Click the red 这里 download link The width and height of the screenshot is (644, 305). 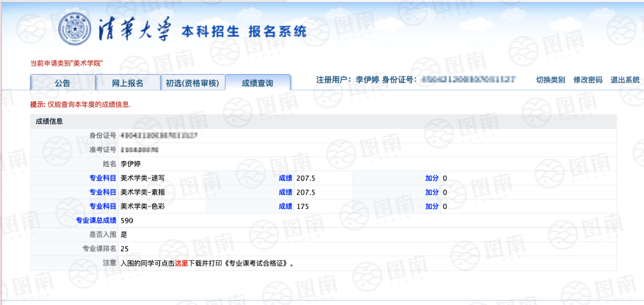point(181,263)
